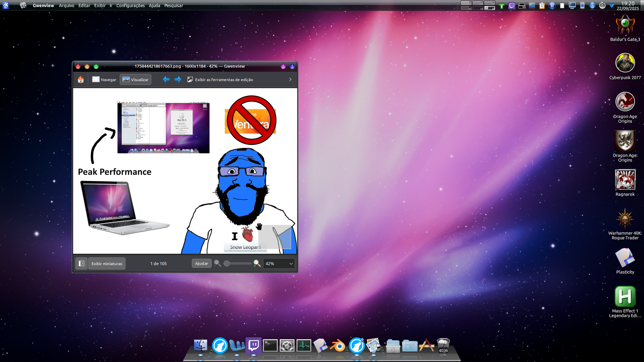Open the Applications icon in the dock
This screenshot has width=644, height=362.
click(427, 345)
